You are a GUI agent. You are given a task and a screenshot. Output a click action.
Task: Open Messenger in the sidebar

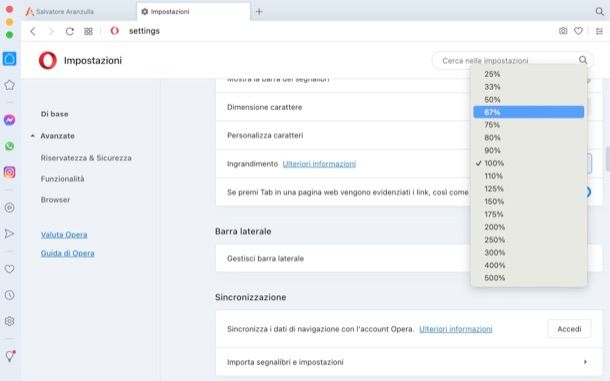[9, 120]
